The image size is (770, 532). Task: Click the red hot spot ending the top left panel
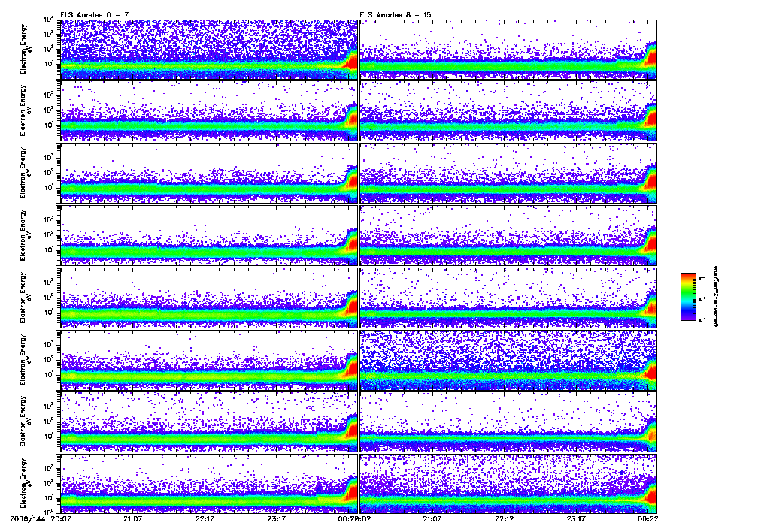coord(353,63)
